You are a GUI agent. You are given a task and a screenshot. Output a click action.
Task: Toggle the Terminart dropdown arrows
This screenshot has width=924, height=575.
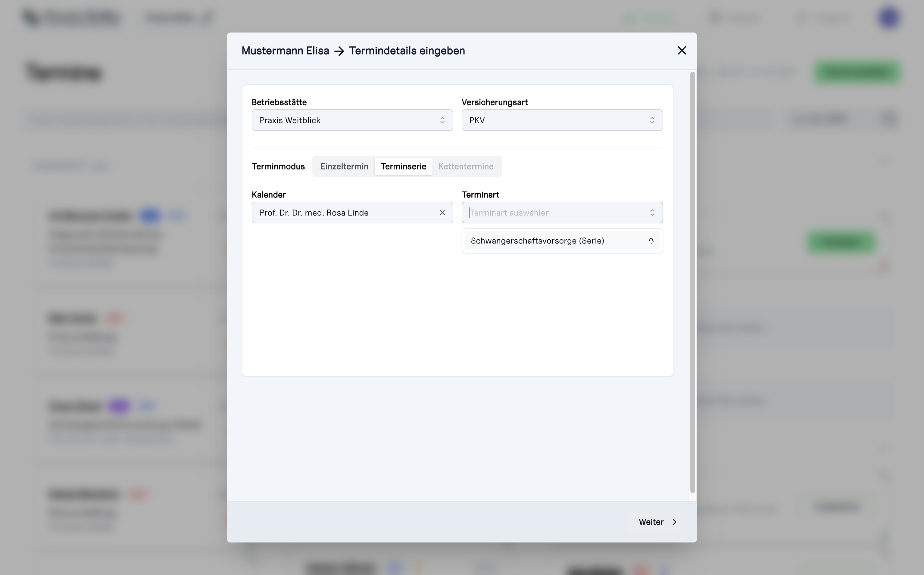pos(652,213)
